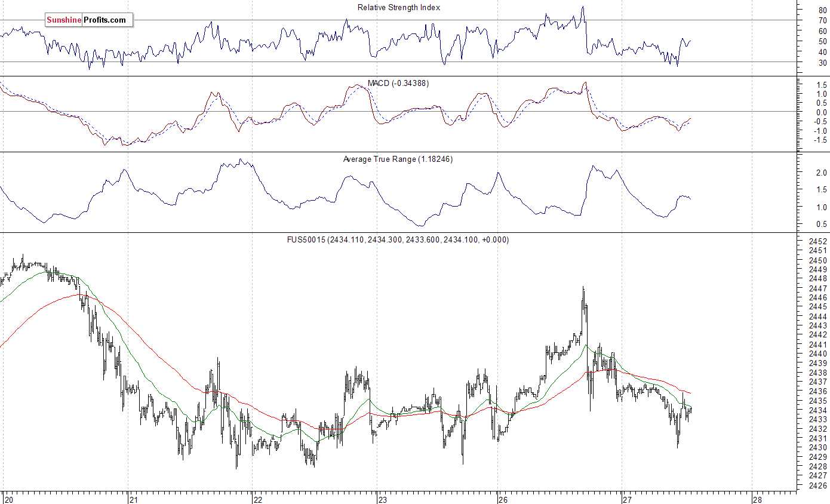
Task: Click MACD scale value -1.5
Action: [x=820, y=140]
